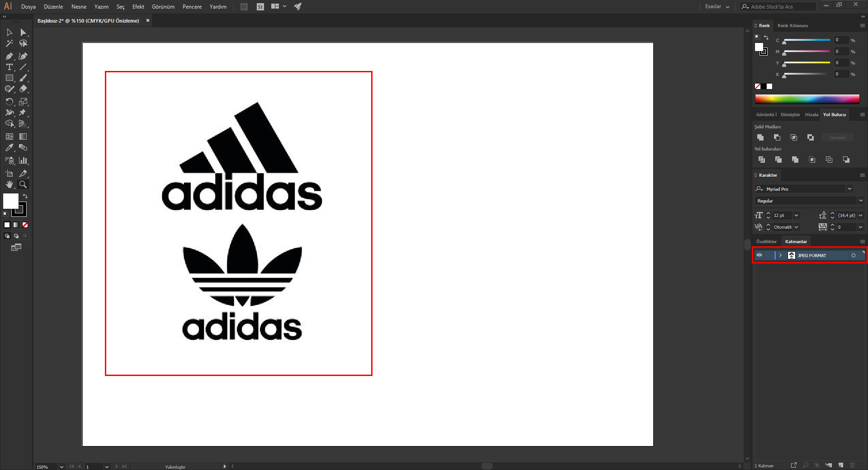Open the Esaslar workspace switcher
The height and width of the screenshot is (470, 868).
[x=717, y=7]
